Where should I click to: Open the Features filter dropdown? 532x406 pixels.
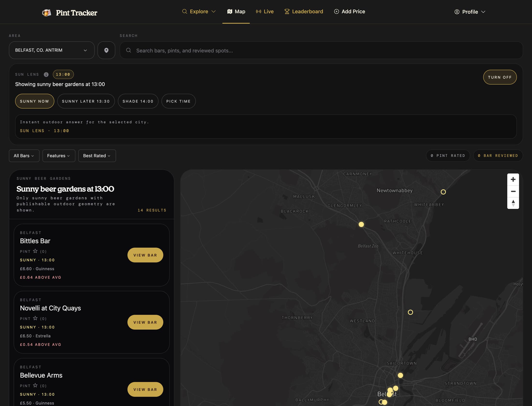click(x=59, y=156)
